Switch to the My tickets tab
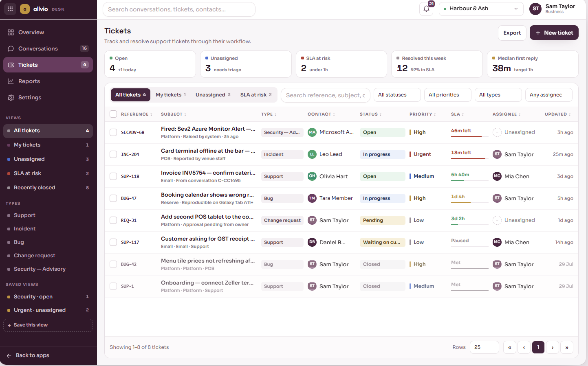 pyautogui.click(x=171, y=95)
